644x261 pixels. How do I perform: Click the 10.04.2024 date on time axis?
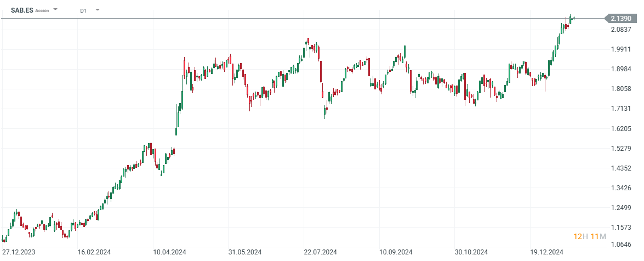(x=169, y=252)
